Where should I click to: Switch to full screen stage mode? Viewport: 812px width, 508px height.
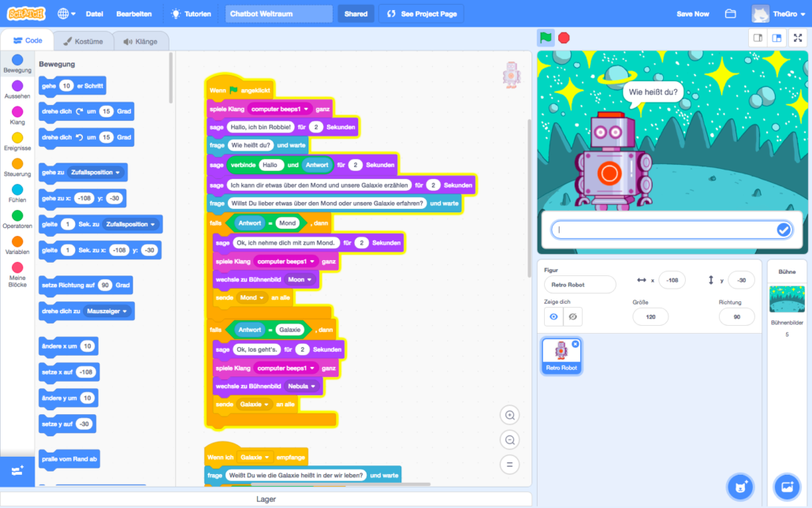[798, 38]
